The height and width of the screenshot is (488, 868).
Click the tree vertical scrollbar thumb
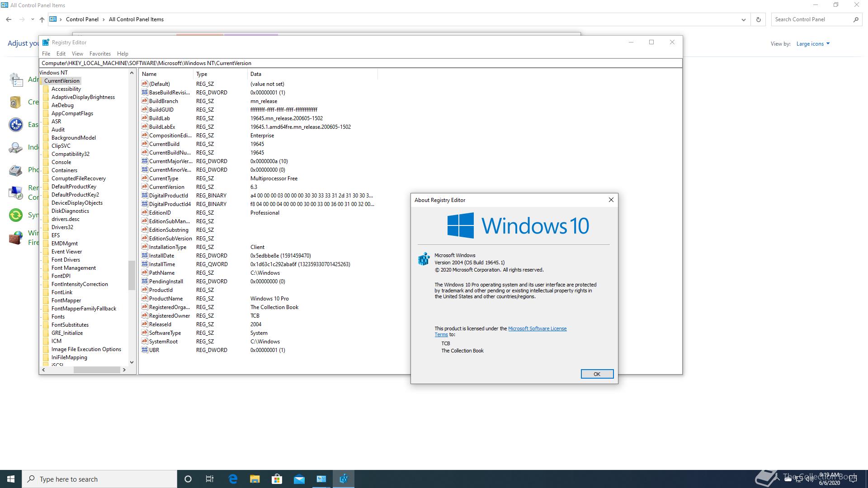click(x=132, y=275)
